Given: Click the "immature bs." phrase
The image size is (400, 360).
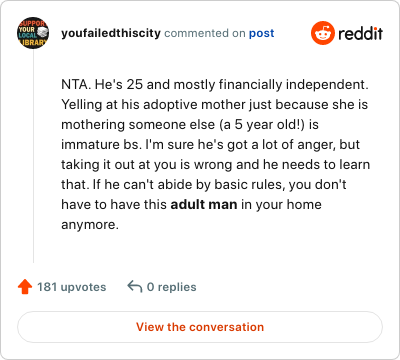Looking at the screenshot, I should click(101, 144).
